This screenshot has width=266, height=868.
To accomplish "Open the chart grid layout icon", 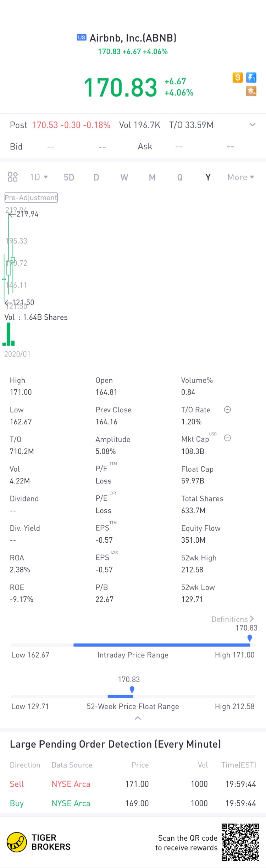I will coord(13,177).
